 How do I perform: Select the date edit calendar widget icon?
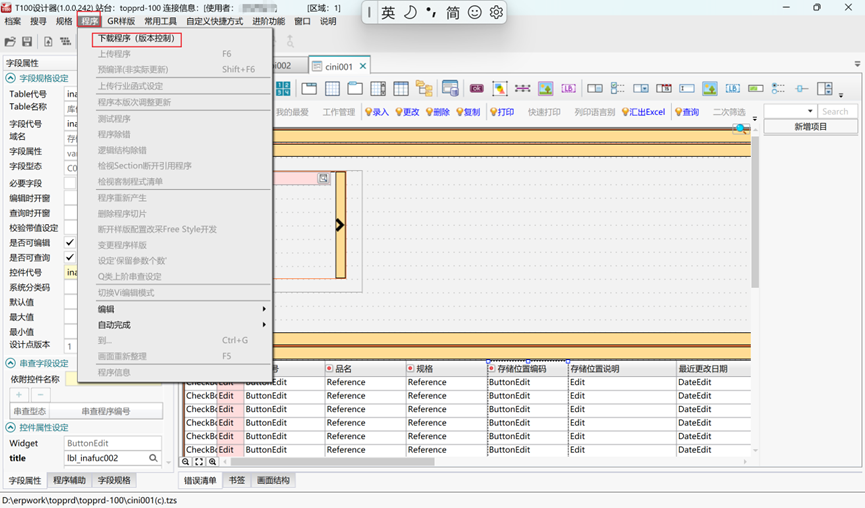pos(664,88)
